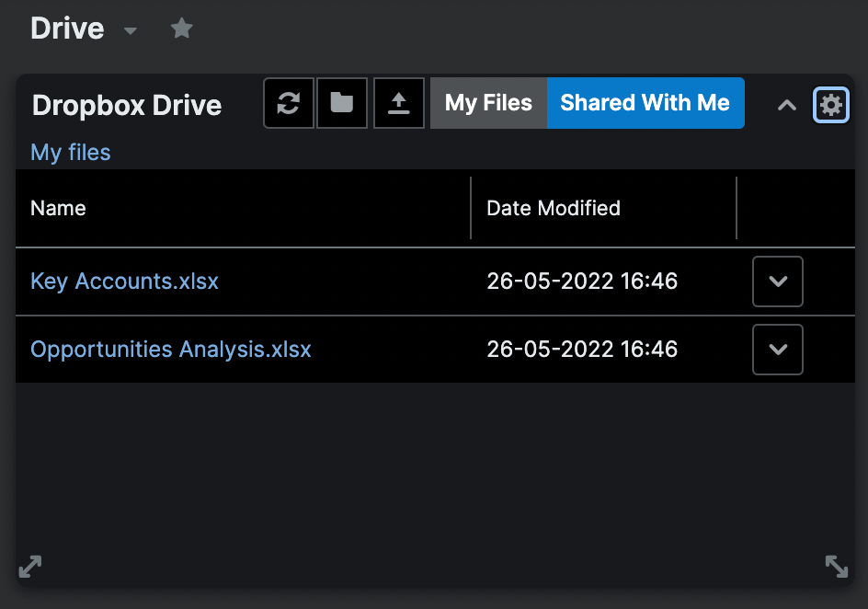Image resolution: width=868 pixels, height=609 pixels.
Task: Click the star icon next to Drive
Action: [x=181, y=28]
